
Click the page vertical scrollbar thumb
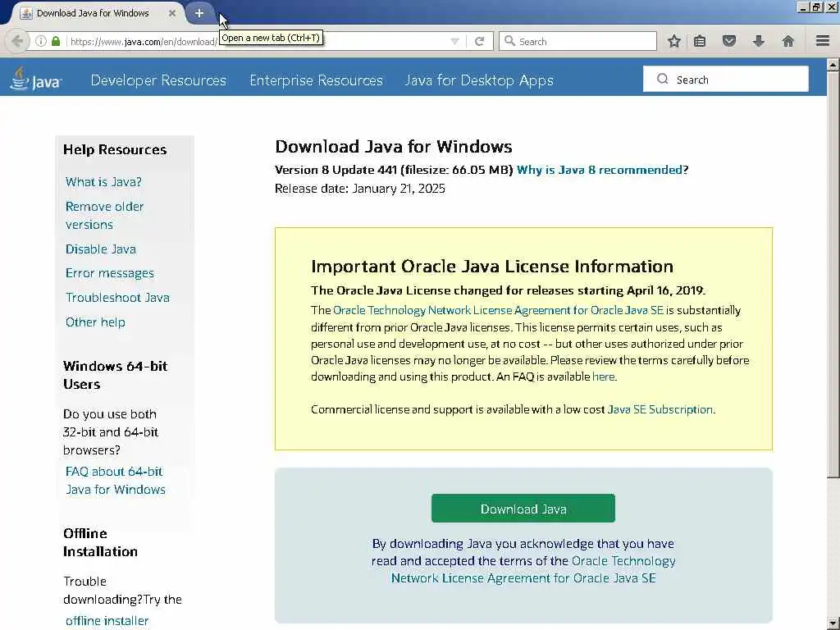833,274
